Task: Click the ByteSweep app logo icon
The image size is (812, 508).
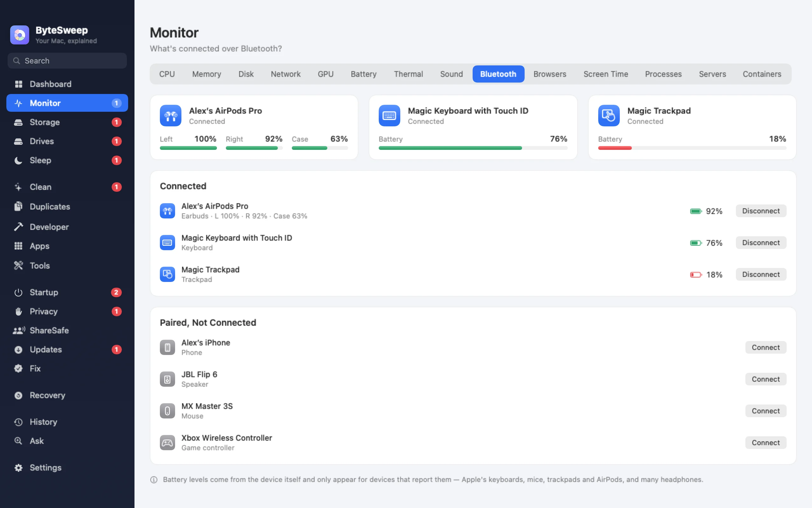Action: pos(19,35)
